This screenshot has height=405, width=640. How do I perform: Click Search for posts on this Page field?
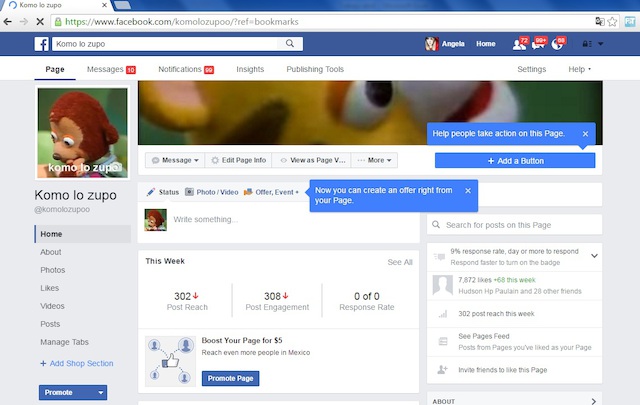click(x=514, y=225)
